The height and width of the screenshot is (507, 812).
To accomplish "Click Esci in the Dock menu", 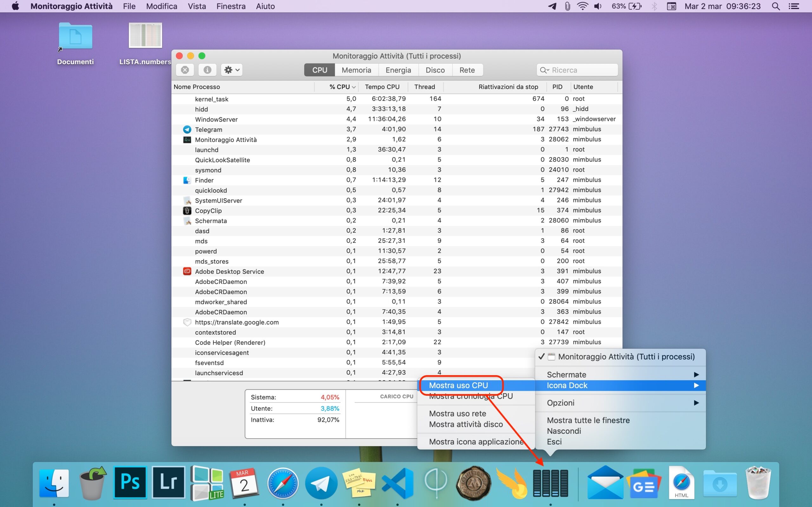I will pyautogui.click(x=554, y=442).
